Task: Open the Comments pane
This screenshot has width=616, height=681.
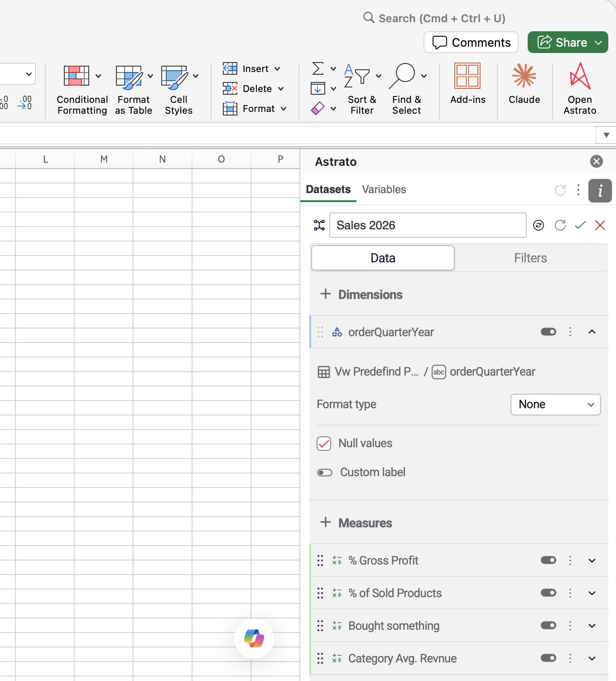Action: (x=471, y=43)
